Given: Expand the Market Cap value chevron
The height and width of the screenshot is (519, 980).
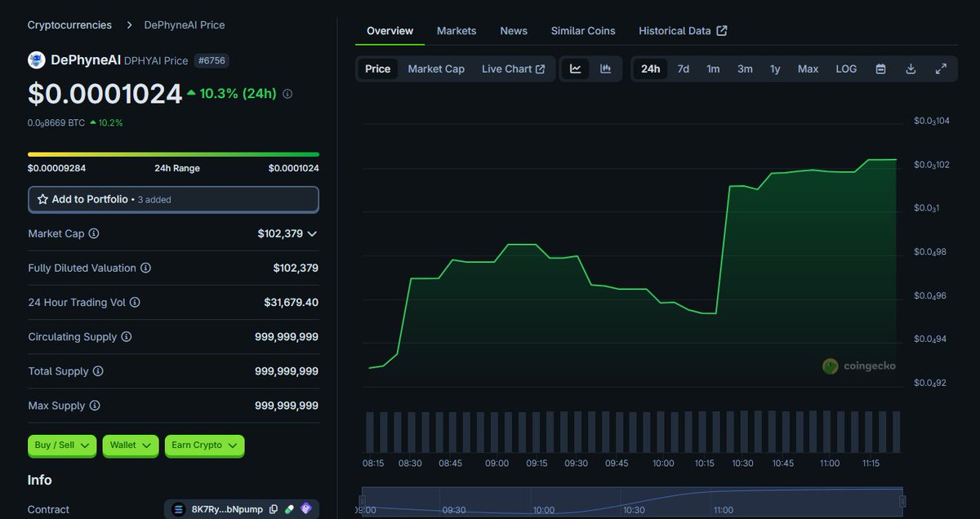Looking at the screenshot, I should pos(312,233).
